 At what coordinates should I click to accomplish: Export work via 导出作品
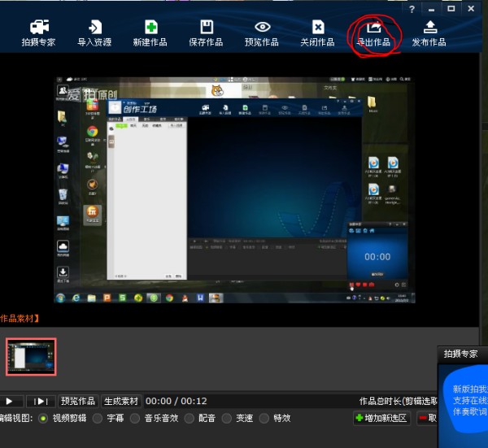point(373,33)
